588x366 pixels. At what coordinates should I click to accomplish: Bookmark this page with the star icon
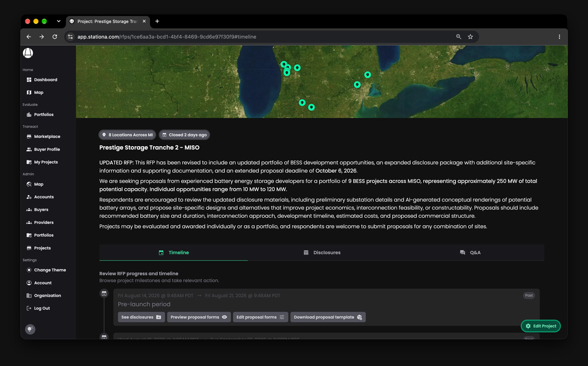click(470, 37)
